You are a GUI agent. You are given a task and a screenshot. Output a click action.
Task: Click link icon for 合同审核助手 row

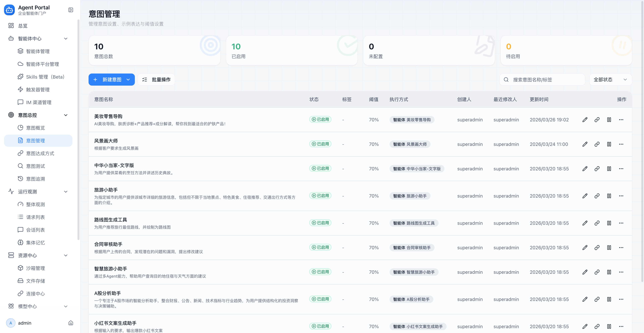[x=597, y=247]
